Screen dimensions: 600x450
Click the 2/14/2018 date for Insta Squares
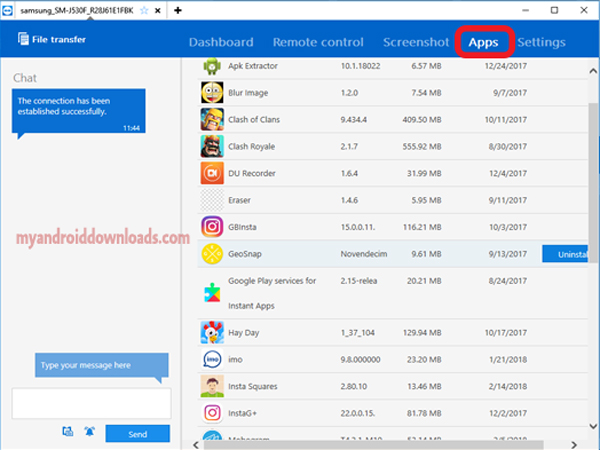(508, 386)
